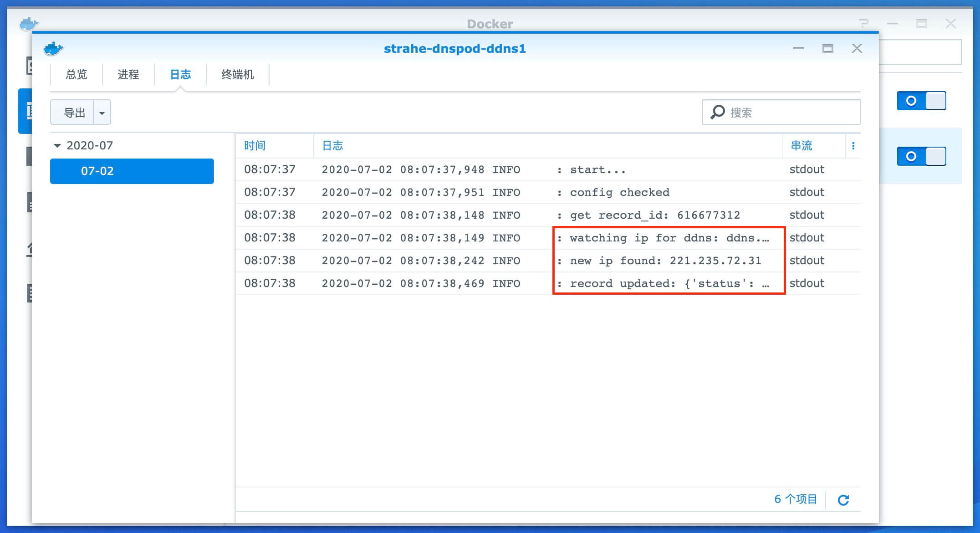Maximize the strahe-dnspod-ddns1 window
The image size is (980, 533).
[827, 48]
